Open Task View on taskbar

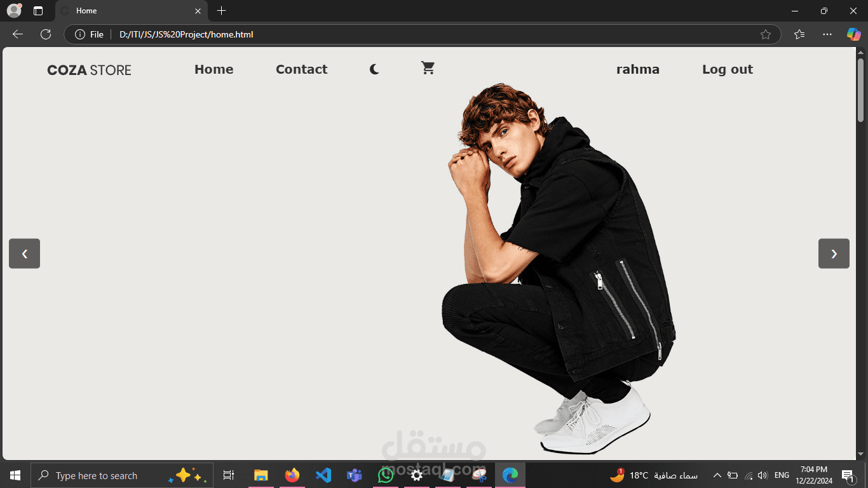click(x=229, y=475)
